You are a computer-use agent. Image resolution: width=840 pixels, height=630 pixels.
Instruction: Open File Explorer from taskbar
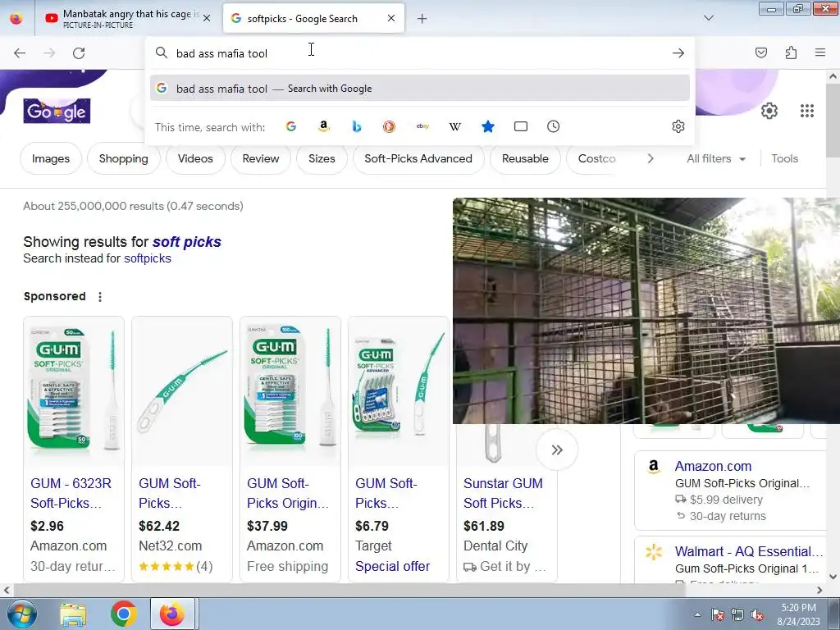tap(73, 614)
